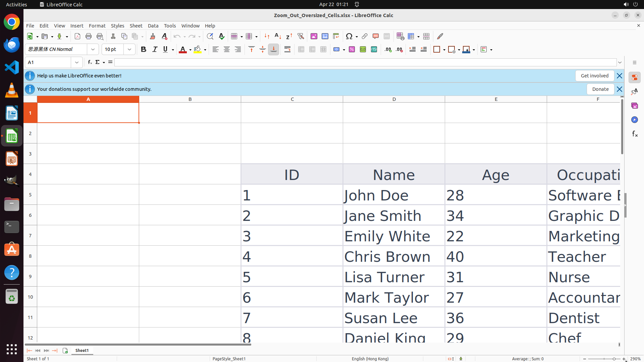
Task: Expand the formula bar arrow
Action: pyautogui.click(x=620, y=62)
